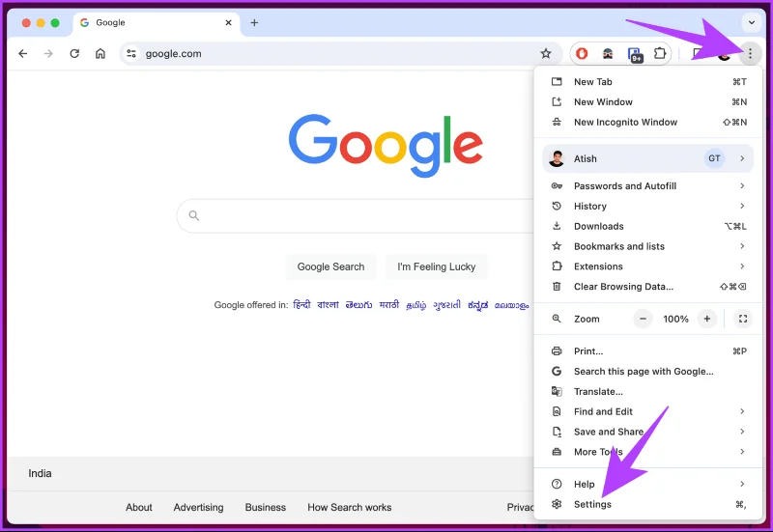
Task: Click the browser back arrow
Action: click(x=22, y=53)
